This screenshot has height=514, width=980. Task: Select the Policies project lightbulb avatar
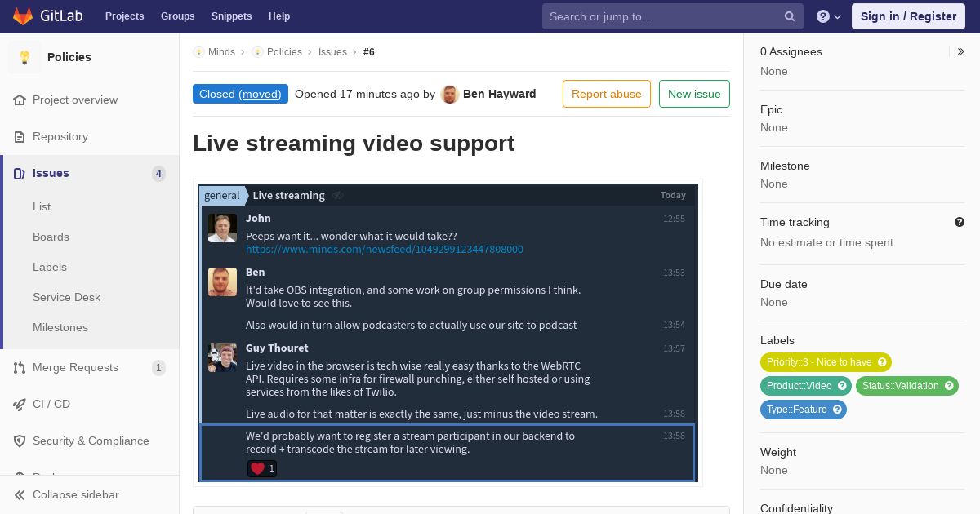coord(24,57)
